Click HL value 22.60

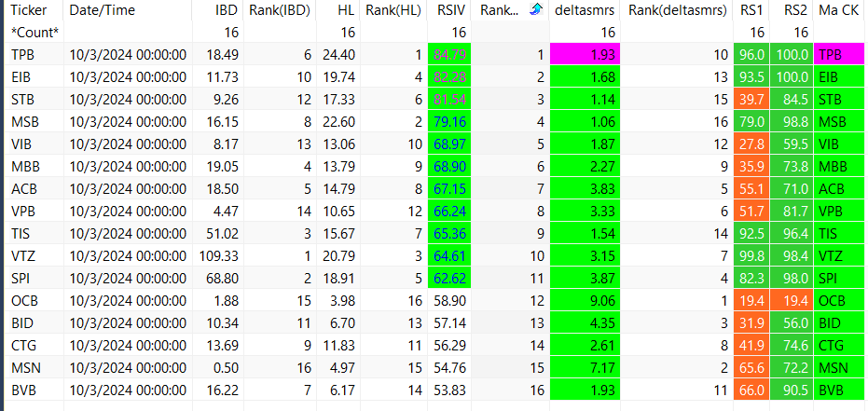coord(338,122)
